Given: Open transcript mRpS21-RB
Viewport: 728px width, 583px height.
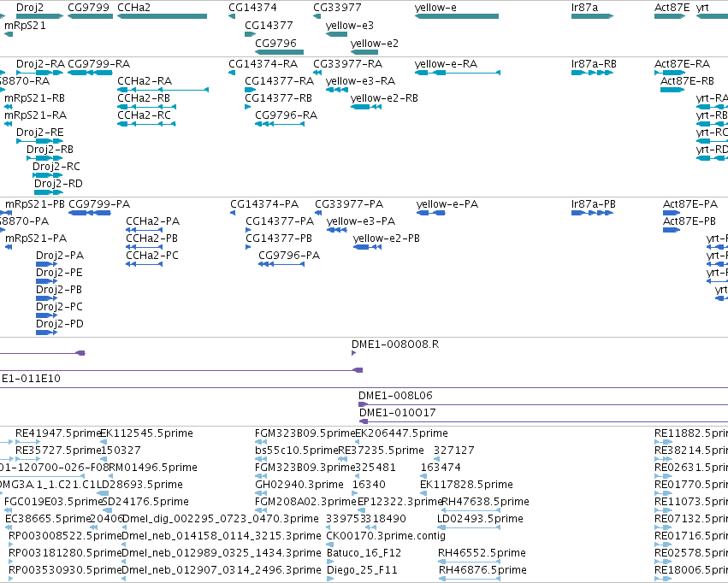Looking at the screenshot, I should tap(9, 107).
